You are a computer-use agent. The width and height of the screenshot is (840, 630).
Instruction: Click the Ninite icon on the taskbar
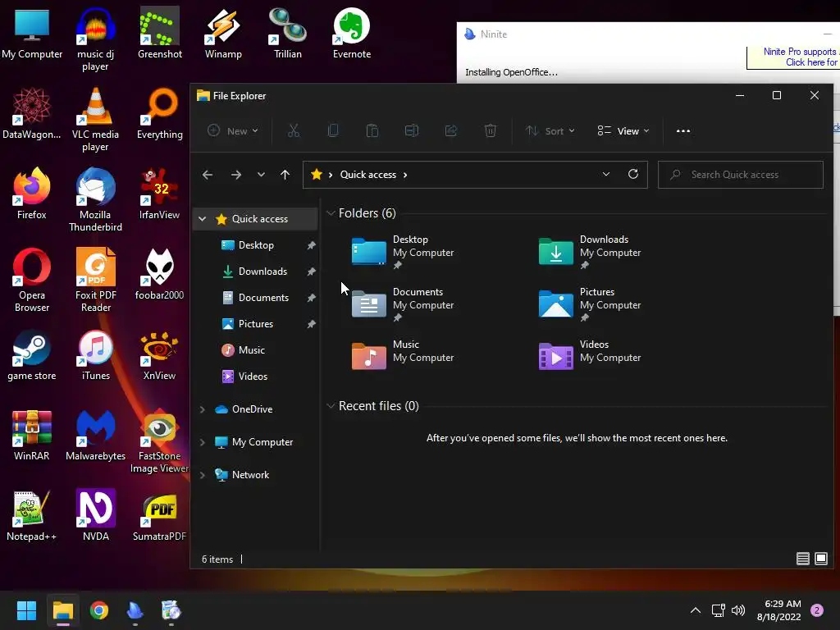[135, 610]
